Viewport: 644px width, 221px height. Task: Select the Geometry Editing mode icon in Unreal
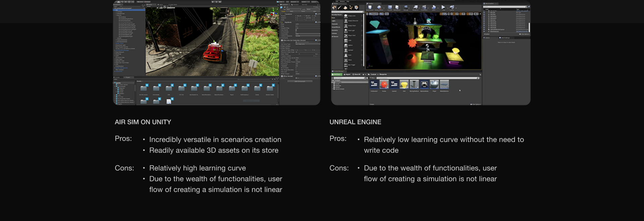click(x=357, y=7)
